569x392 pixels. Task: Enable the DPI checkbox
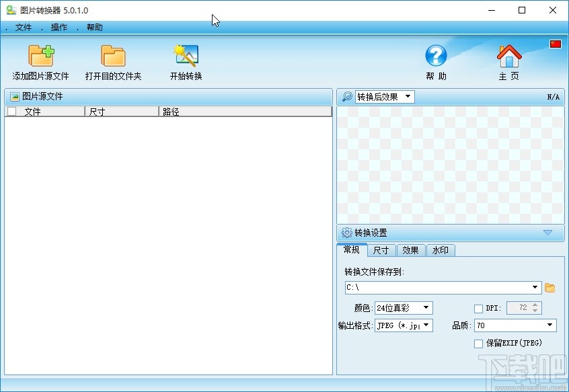point(478,309)
